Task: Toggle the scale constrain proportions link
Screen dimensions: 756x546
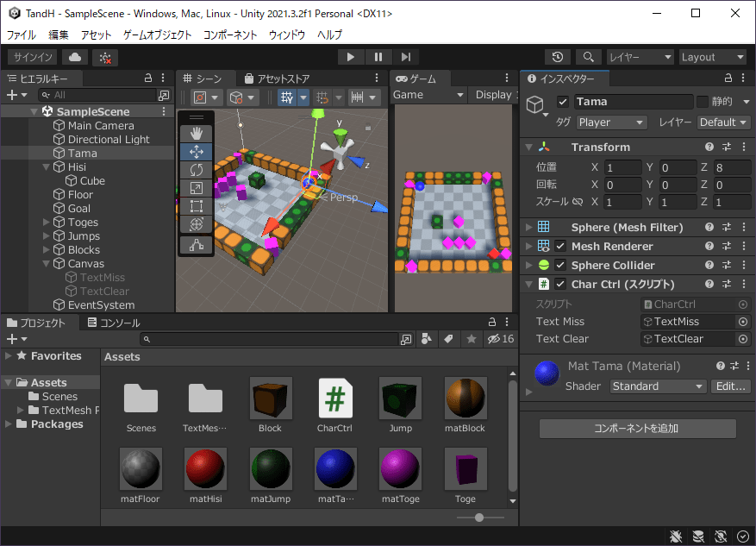Action: [x=578, y=202]
